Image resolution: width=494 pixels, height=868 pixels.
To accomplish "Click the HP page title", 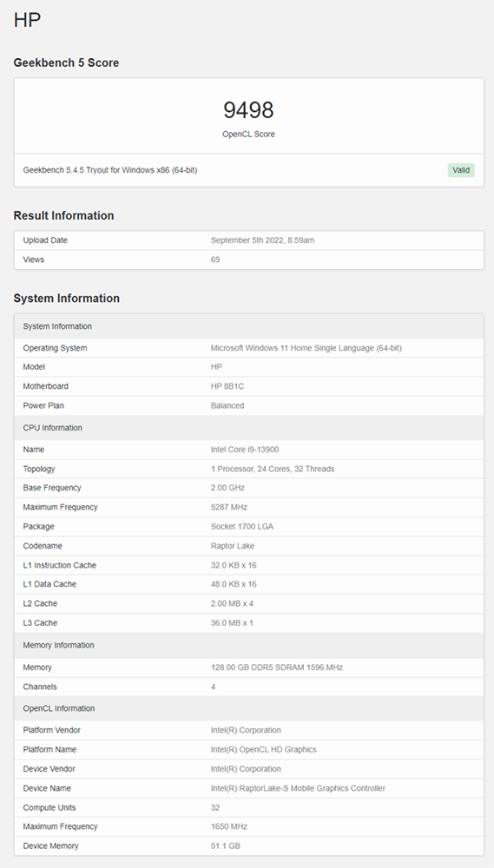I will point(27,20).
